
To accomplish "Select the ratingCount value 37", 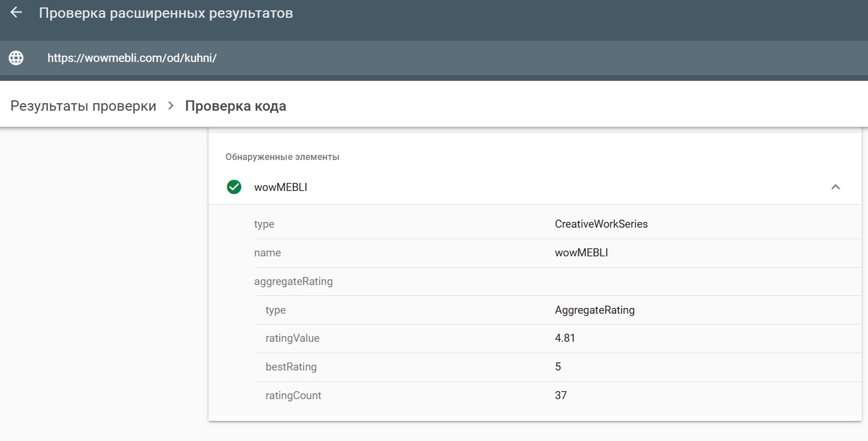I will pyautogui.click(x=561, y=396).
